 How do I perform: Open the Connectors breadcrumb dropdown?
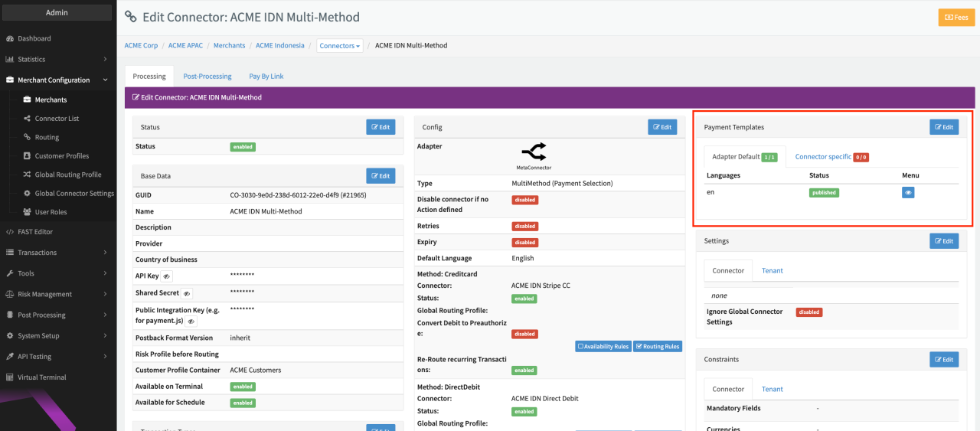[x=339, y=46]
